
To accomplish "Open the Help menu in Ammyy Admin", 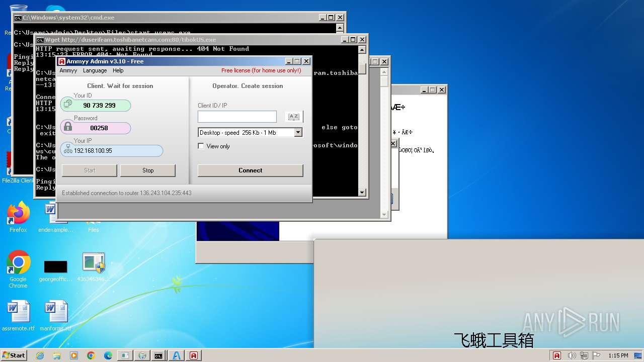I will [x=118, y=70].
